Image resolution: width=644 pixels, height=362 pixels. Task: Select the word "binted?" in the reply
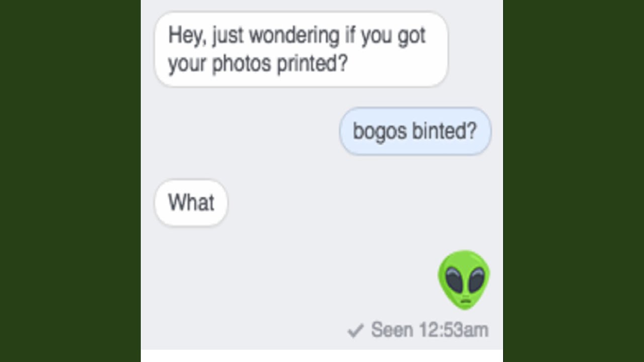[x=444, y=131]
